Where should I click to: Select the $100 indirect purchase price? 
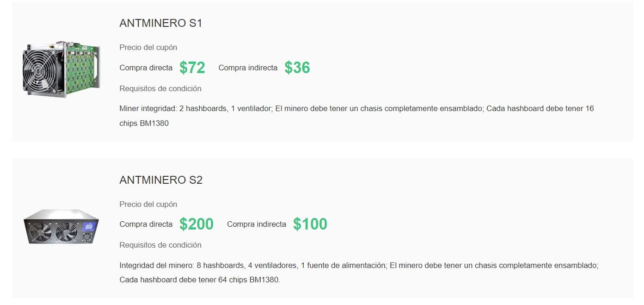(310, 224)
